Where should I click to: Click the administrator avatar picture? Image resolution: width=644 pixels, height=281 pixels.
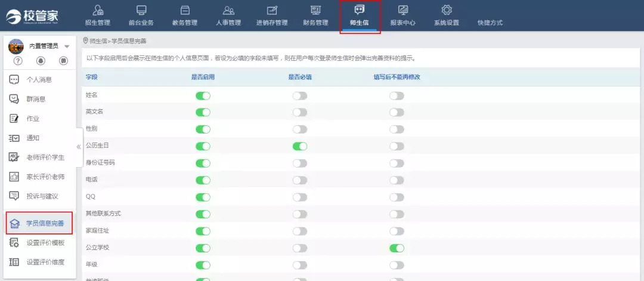click(x=16, y=47)
